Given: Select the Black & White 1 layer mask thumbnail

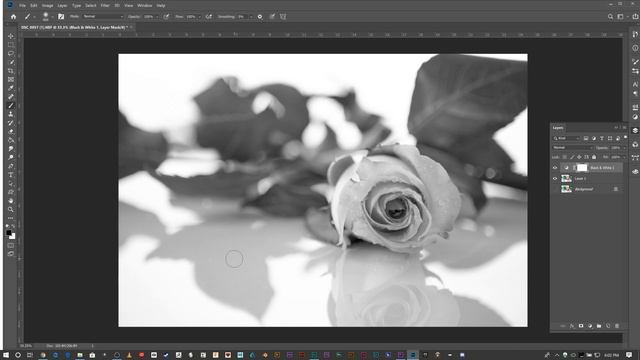Looking at the screenshot, I should click(x=582, y=168).
